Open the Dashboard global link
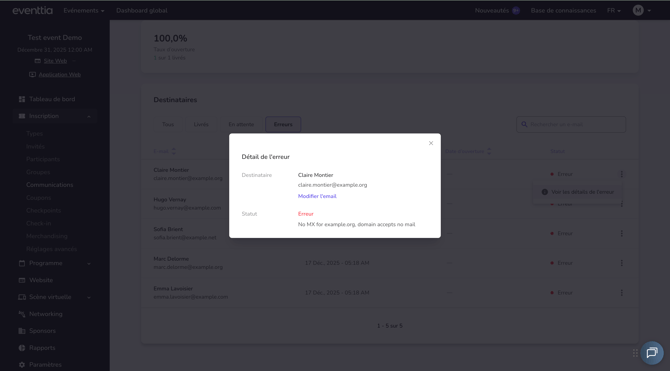 click(142, 11)
